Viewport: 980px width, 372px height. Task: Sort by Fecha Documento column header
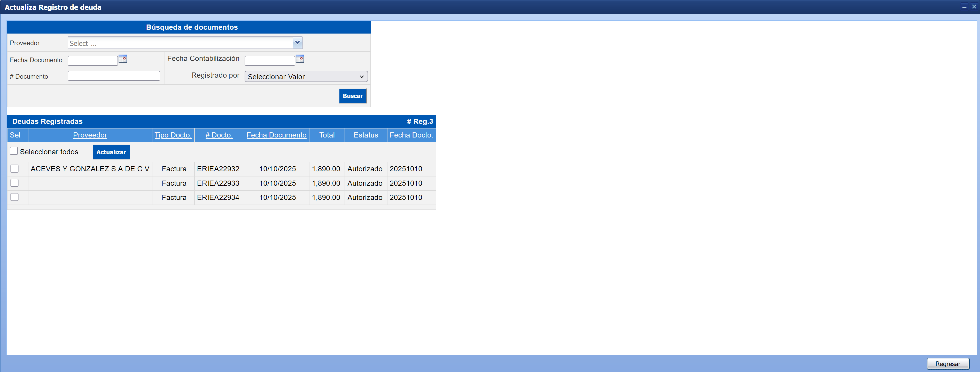276,135
